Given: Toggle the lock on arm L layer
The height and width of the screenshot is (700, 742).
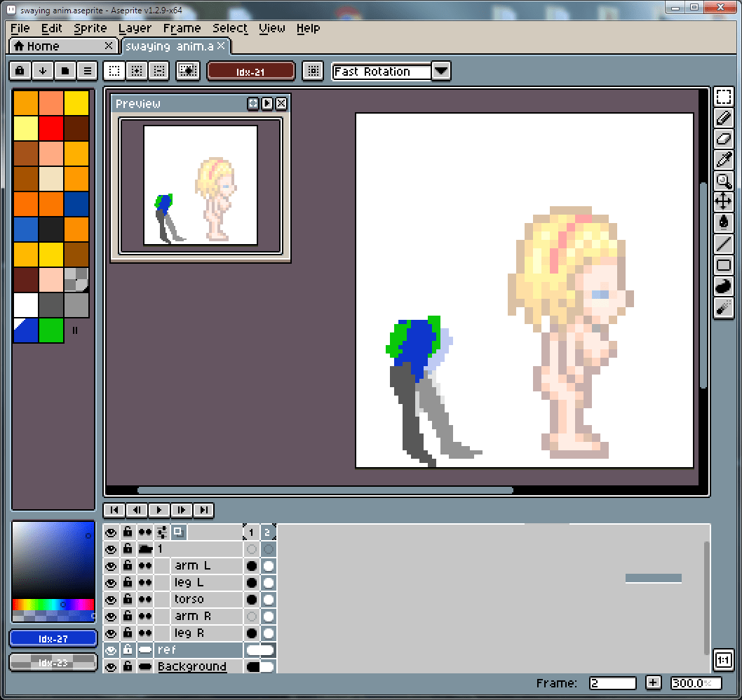Looking at the screenshot, I should (128, 566).
